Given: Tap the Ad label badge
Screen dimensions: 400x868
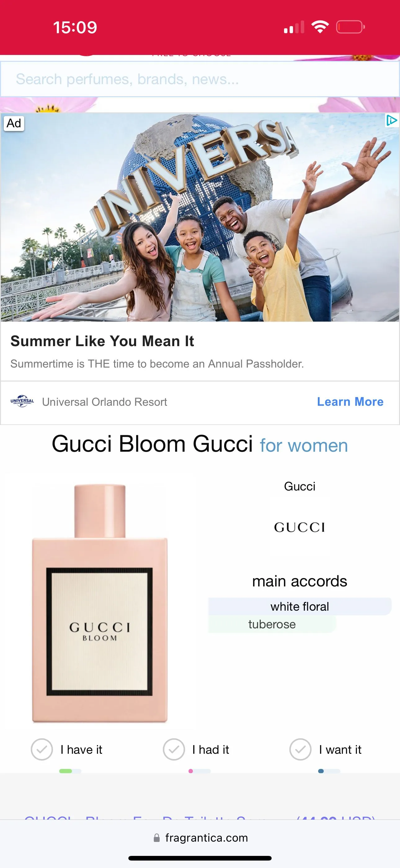Looking at the screenshot, I should [x=14, y=123].
